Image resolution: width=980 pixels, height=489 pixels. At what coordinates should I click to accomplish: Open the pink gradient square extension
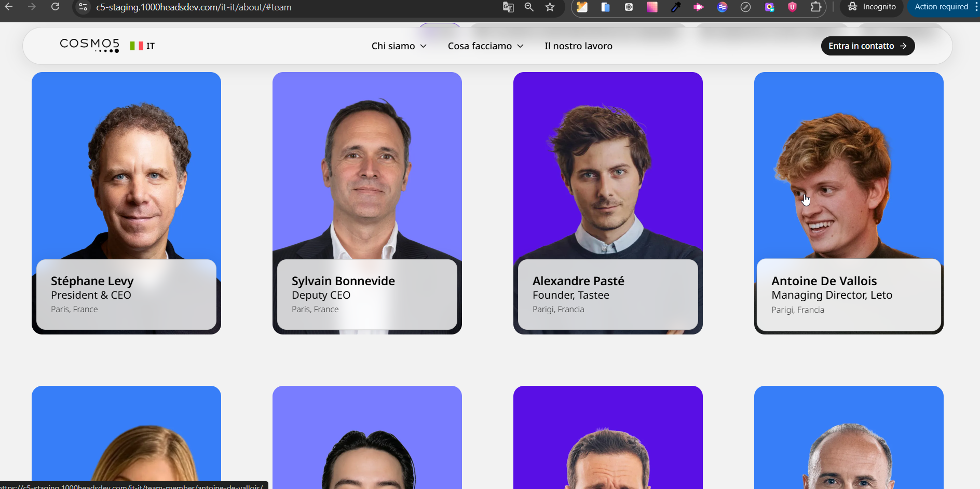[652, 7]
